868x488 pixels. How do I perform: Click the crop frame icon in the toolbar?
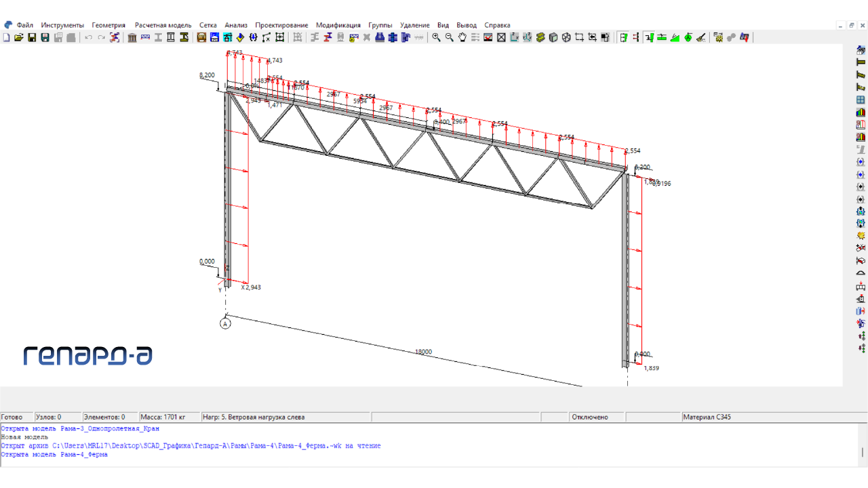coord(579,38)
